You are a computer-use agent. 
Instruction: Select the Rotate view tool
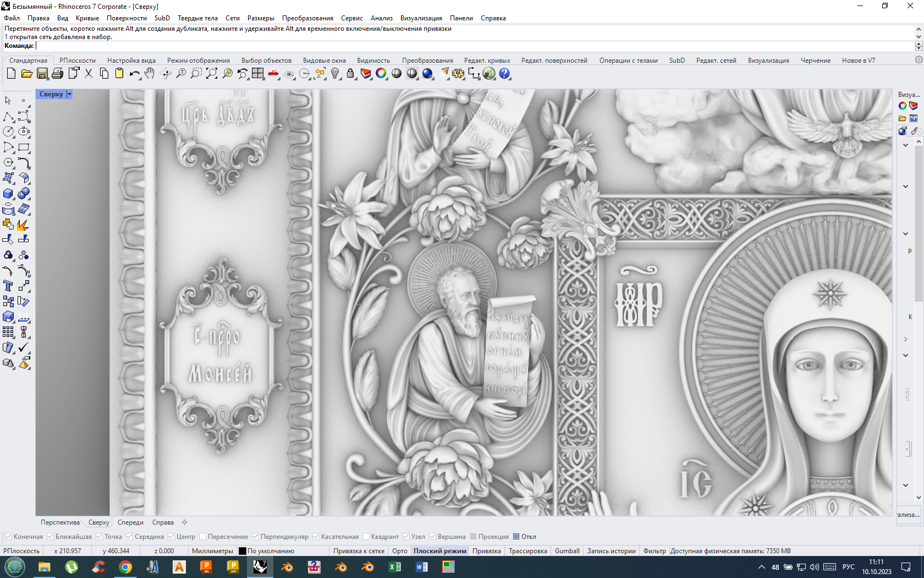(x=166, y=73)
